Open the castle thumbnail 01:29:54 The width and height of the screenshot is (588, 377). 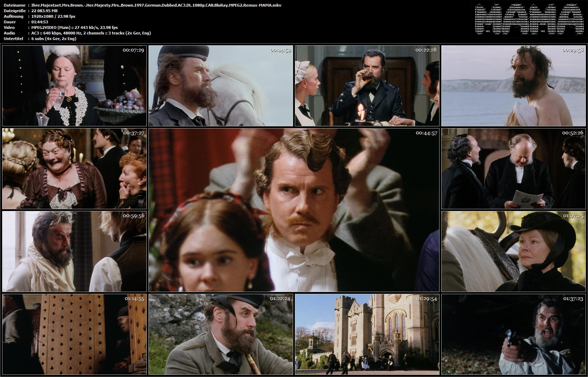click(367, 334)
